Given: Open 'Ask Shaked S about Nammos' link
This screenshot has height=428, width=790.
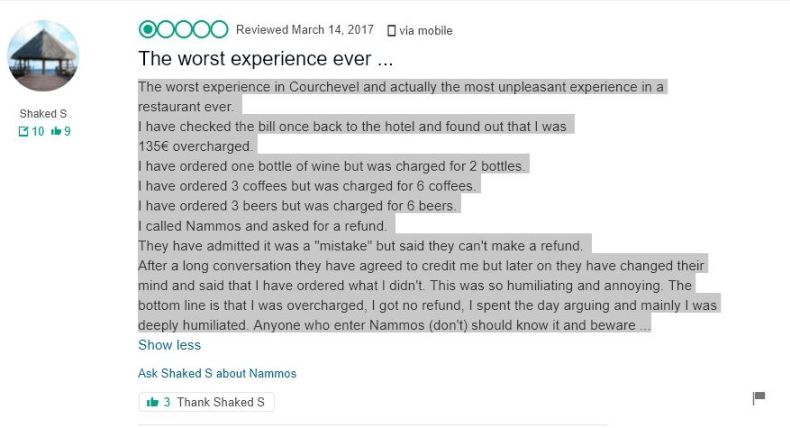Looking at the screenshot, I should coord(217,373).
